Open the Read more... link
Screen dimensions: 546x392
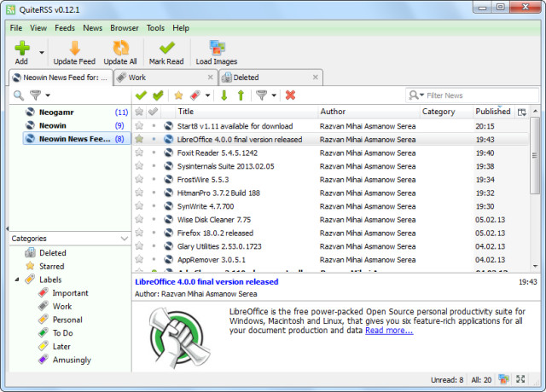point(389,331)
